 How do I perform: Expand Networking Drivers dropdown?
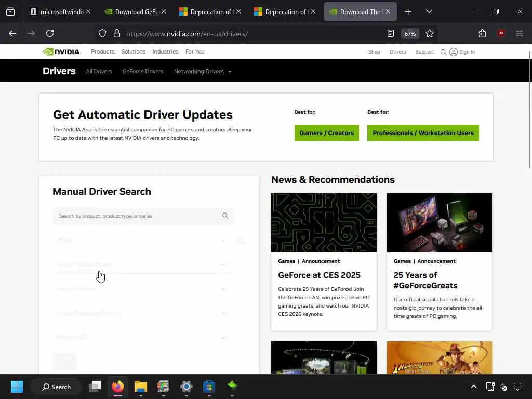click(203, 71)
